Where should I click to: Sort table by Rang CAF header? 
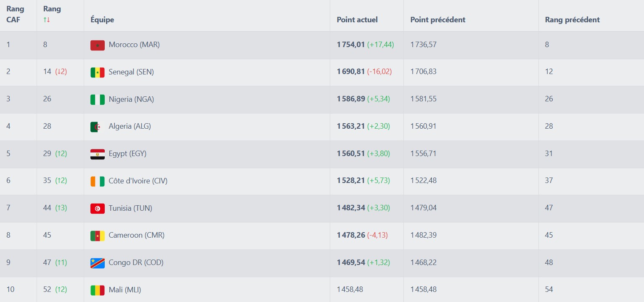(15, 14)
